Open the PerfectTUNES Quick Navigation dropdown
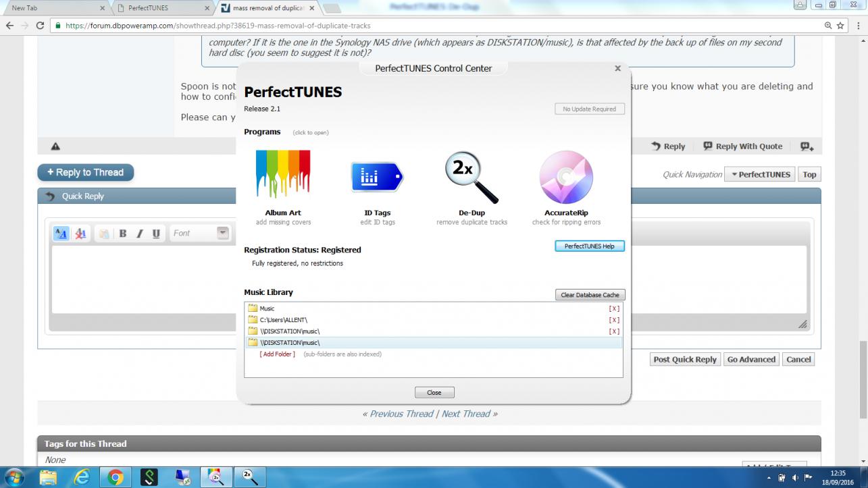868x488 pixels. tap(759, 174)
